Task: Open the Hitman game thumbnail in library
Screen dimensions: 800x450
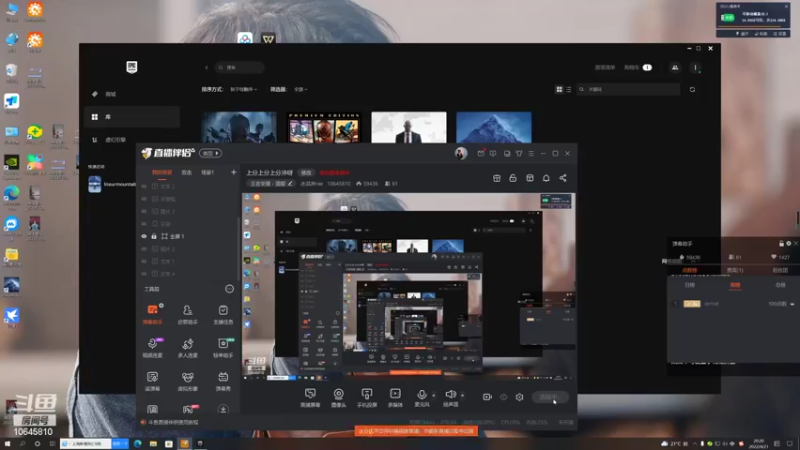Action: tap(409, 128)
